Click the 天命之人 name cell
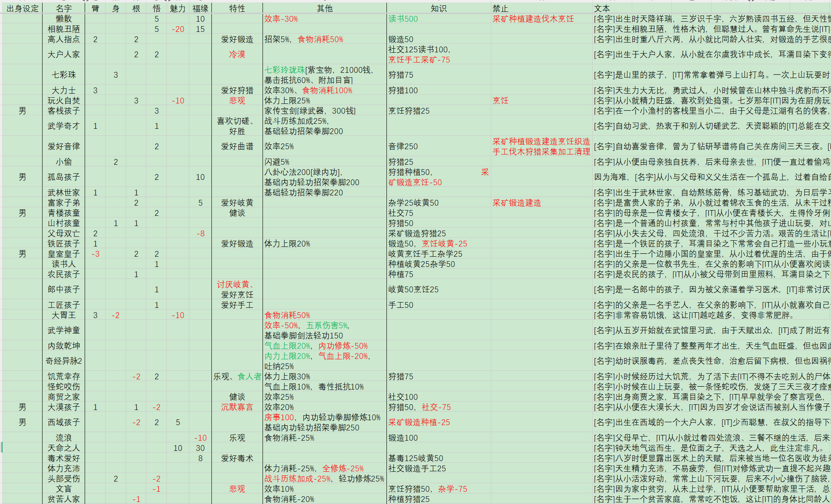The height and width of the screenshot is (504, 831). (x=64, y=448)
